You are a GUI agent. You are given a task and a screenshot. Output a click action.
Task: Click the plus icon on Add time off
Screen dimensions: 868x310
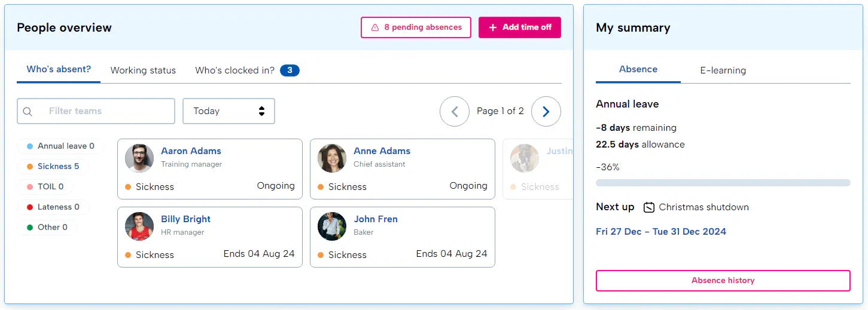coord(493,27)
